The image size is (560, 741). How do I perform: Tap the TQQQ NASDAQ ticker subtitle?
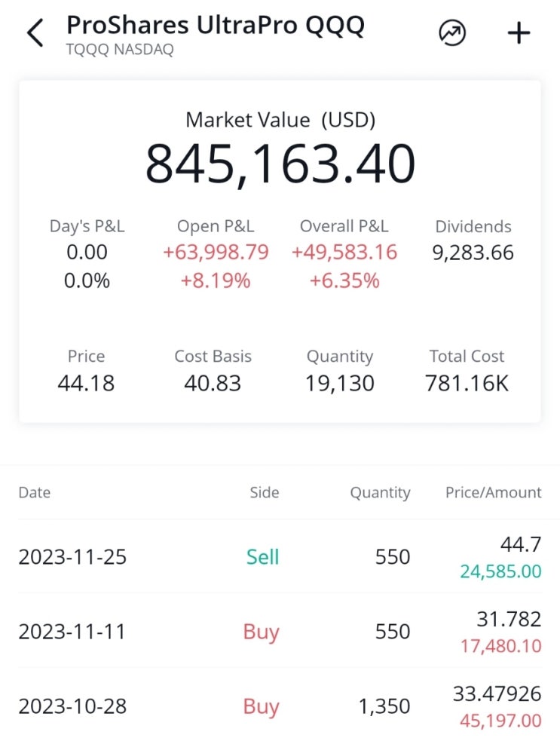(x=120, y=51)
